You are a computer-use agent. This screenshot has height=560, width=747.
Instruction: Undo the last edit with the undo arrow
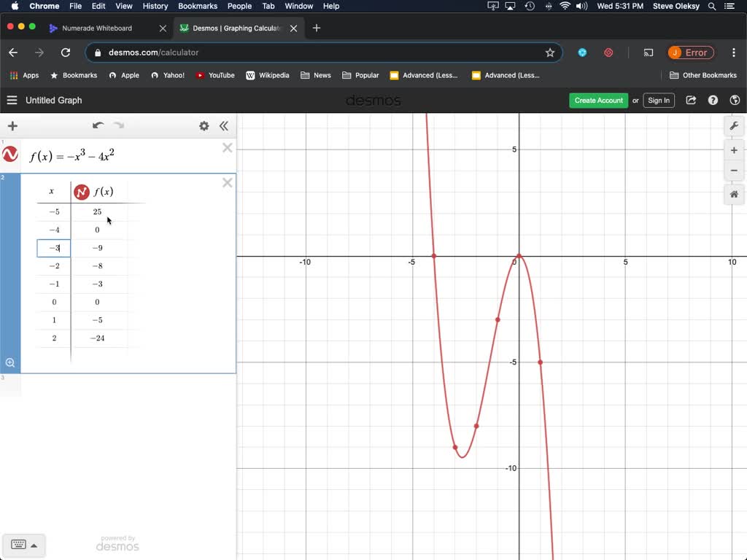click(98, 125)
